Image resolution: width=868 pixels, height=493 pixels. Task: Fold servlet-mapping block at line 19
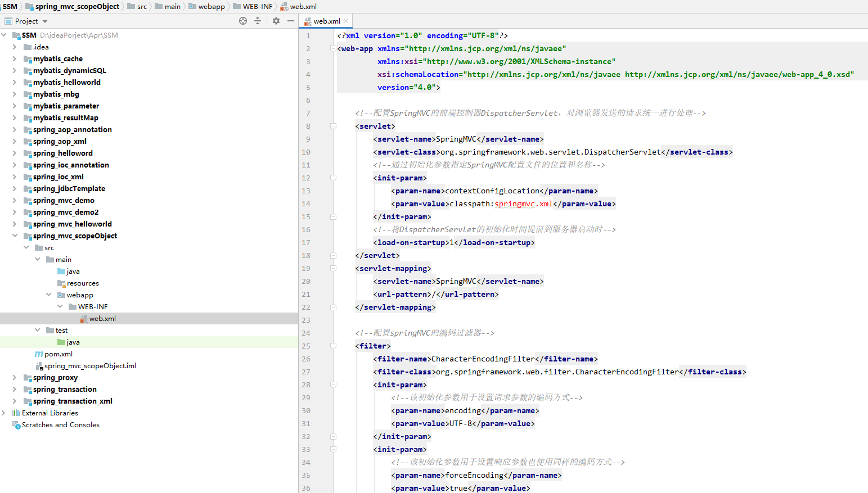pos(333,268)
